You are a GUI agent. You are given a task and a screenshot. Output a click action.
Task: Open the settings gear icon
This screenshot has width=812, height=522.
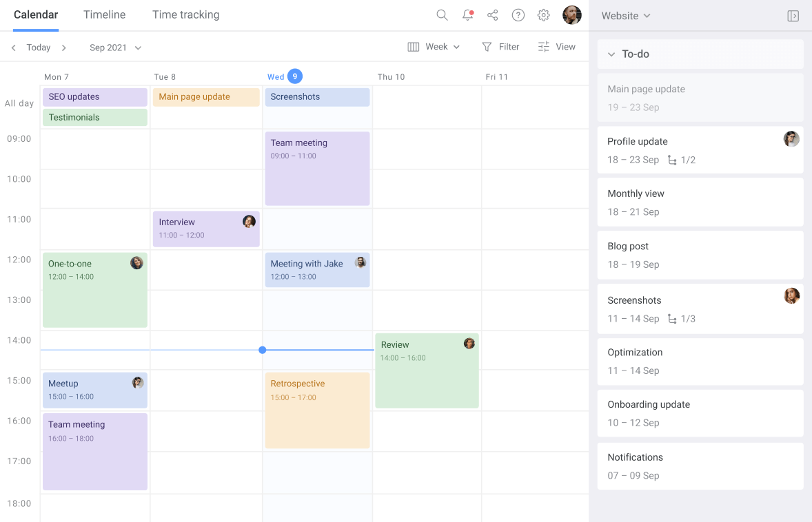tap(544, 15)
